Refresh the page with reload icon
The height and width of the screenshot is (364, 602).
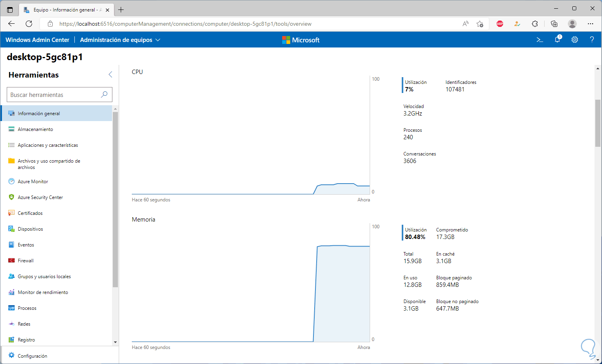point(29,24)
